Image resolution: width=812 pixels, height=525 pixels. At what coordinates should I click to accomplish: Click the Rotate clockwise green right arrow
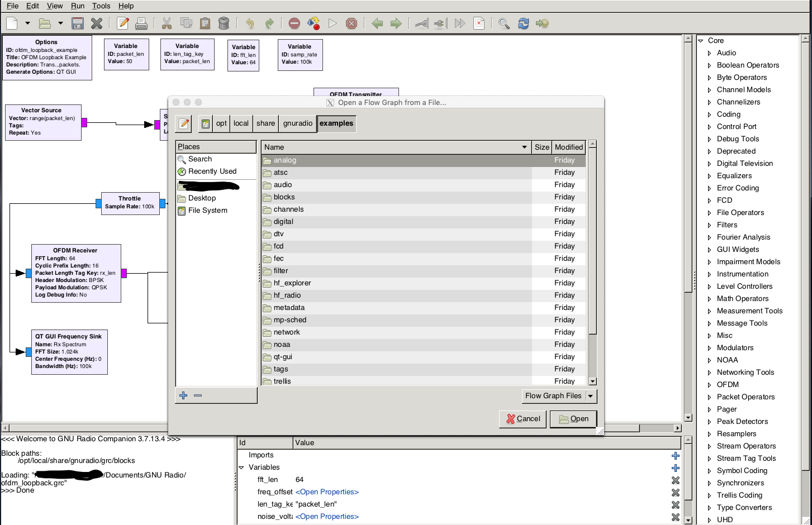396,23
